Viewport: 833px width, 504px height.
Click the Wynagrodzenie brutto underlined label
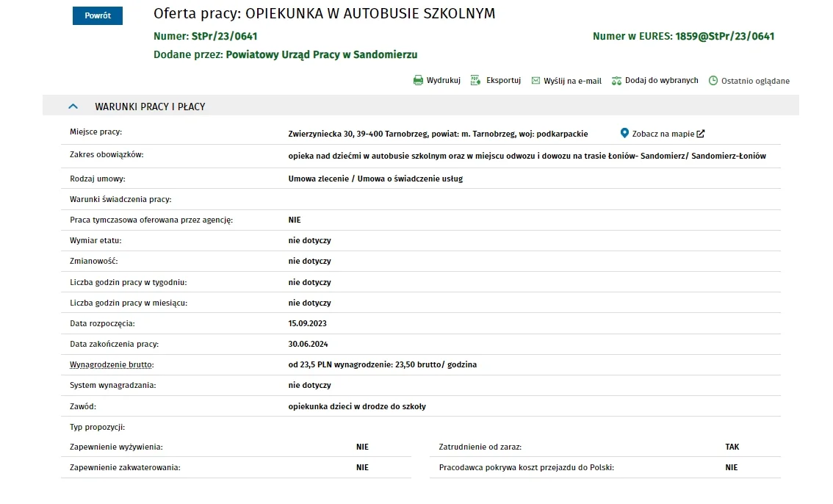112,365
